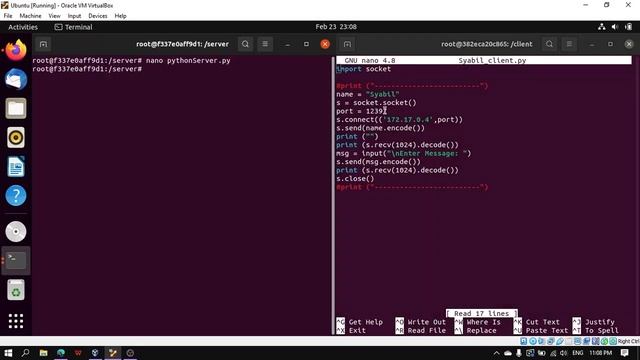The width and height of the screenshot is (640, 360).
Task: Click the power/battery icon in Ubuntu top bar
Action: click(x=628, y=27)
